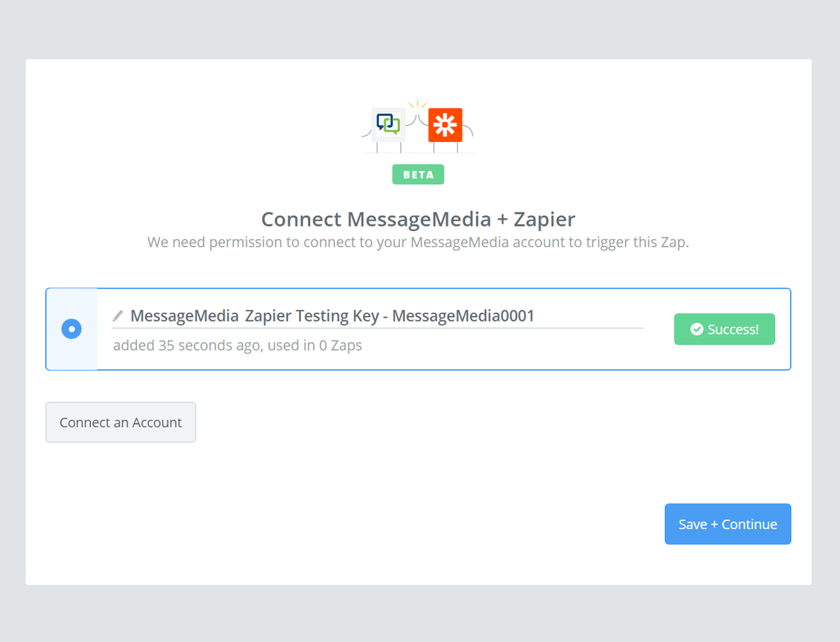
Task: Click the green BETA badge
Action: coord(418,175)
